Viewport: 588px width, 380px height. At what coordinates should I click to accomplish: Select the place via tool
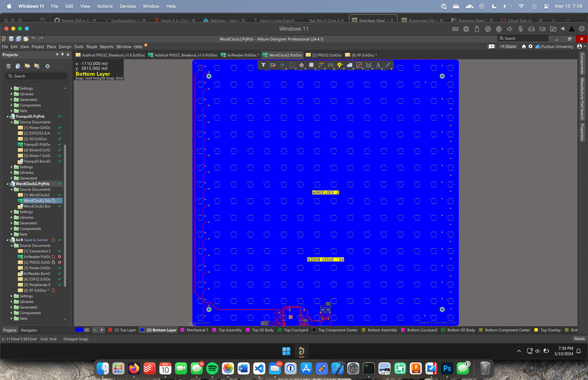click(340, 65)
